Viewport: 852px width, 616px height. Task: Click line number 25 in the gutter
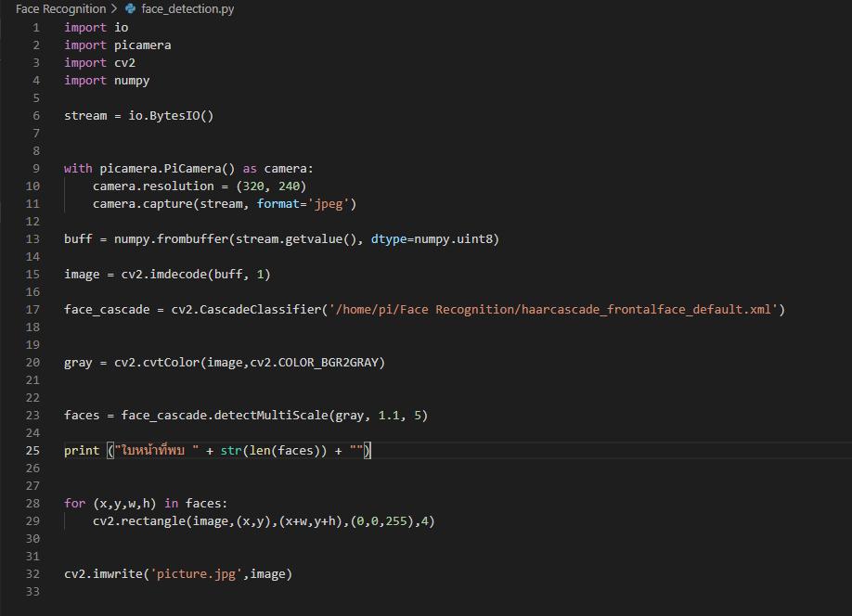pyautogui.click(x=32, y=450)
